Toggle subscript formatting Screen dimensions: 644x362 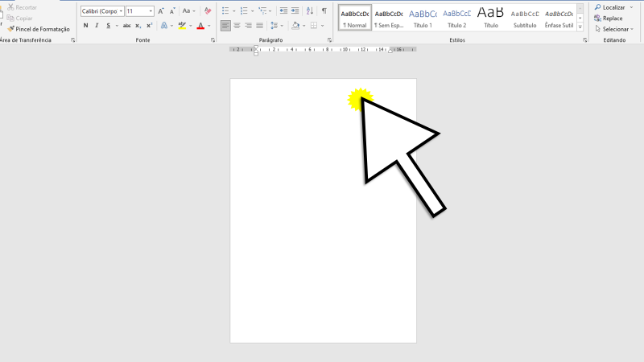(x=138, y=26)
